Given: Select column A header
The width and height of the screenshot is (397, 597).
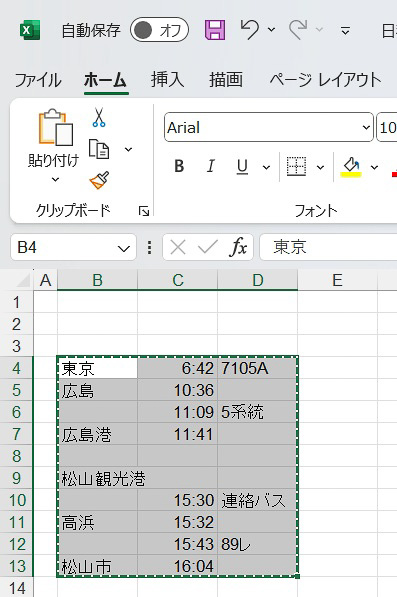Looking at the screenshot, I should (x=46, y=281).
